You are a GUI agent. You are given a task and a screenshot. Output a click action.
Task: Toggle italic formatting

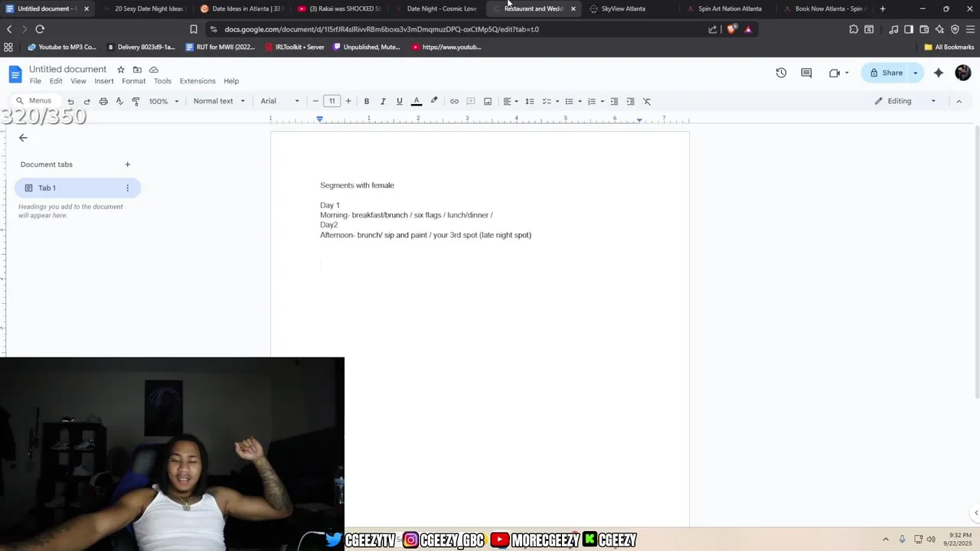[x=383, y=101]
